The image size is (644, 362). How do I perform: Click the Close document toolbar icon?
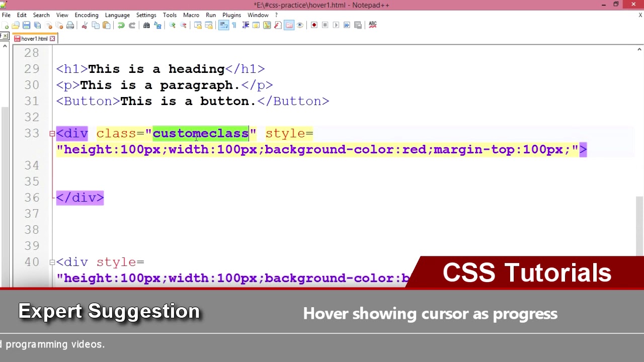point(49,25)
